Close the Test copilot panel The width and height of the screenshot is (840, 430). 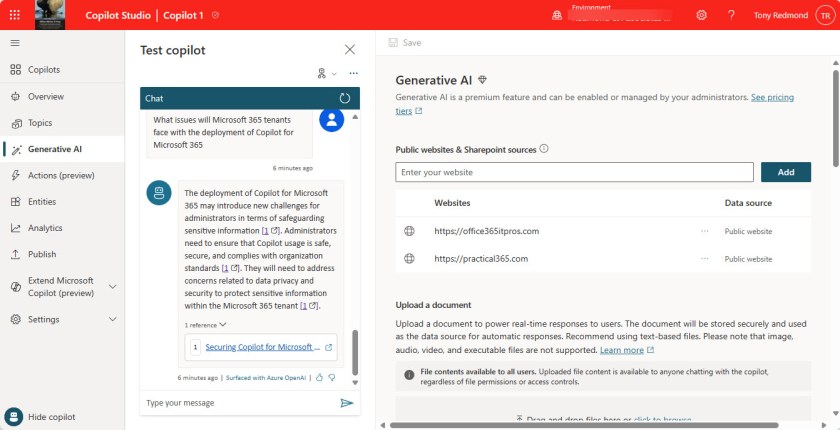[350, 50]
